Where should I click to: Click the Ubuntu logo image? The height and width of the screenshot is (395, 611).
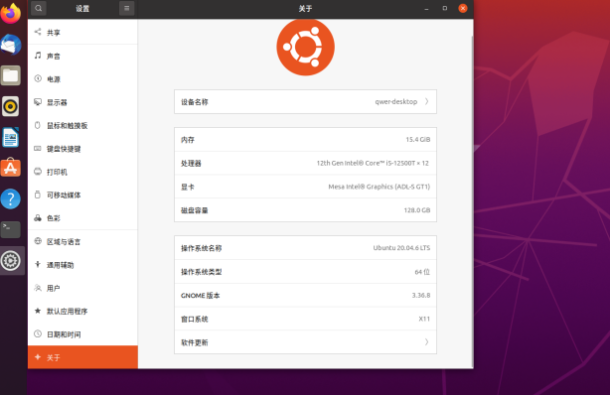(306, 47)
